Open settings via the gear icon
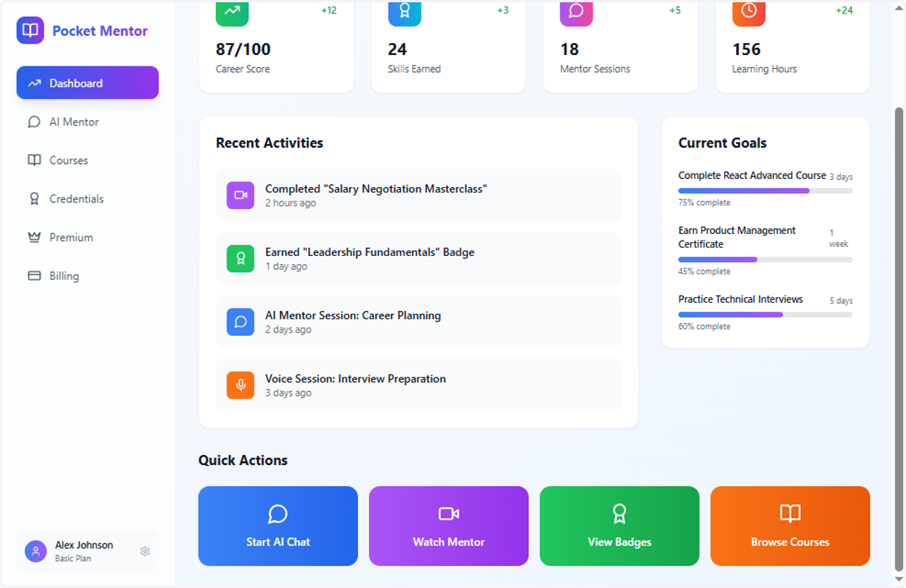This screenshot has width=906, height=588. [145, 551]
